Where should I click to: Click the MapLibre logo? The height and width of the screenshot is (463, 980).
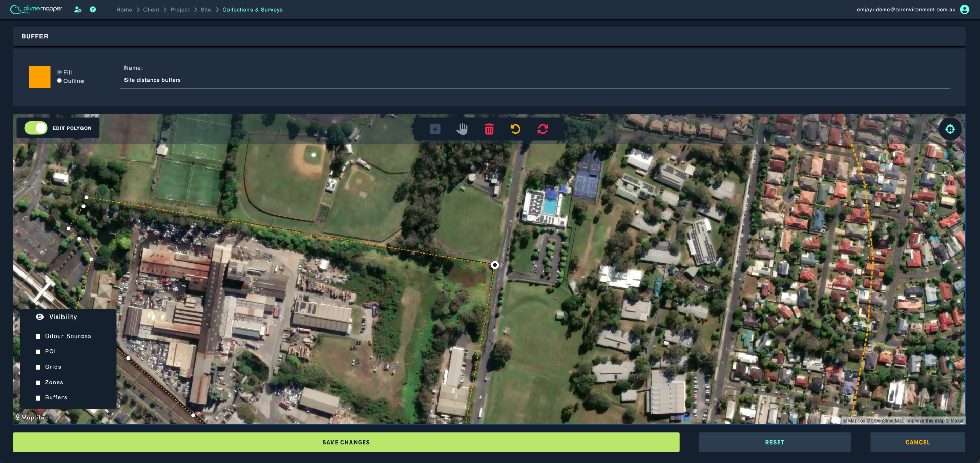(x=32, y=417)
